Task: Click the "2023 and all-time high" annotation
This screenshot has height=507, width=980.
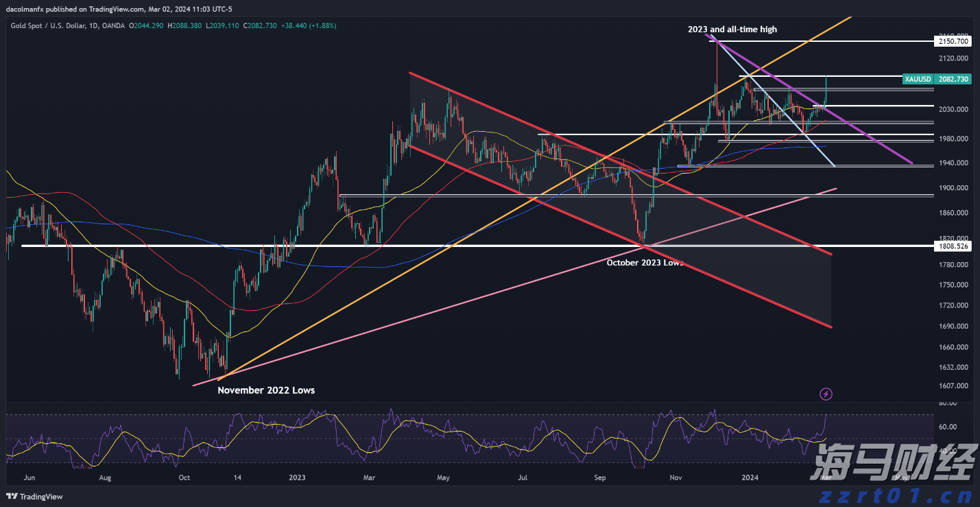Action: pyautogui.click(x=732, y=30)
